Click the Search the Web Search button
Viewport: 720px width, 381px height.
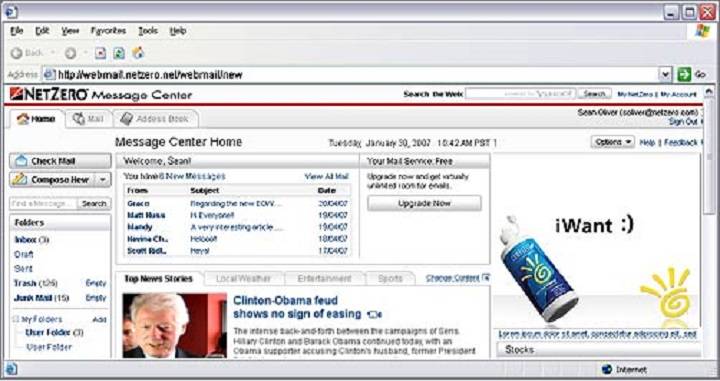(594, 94)
